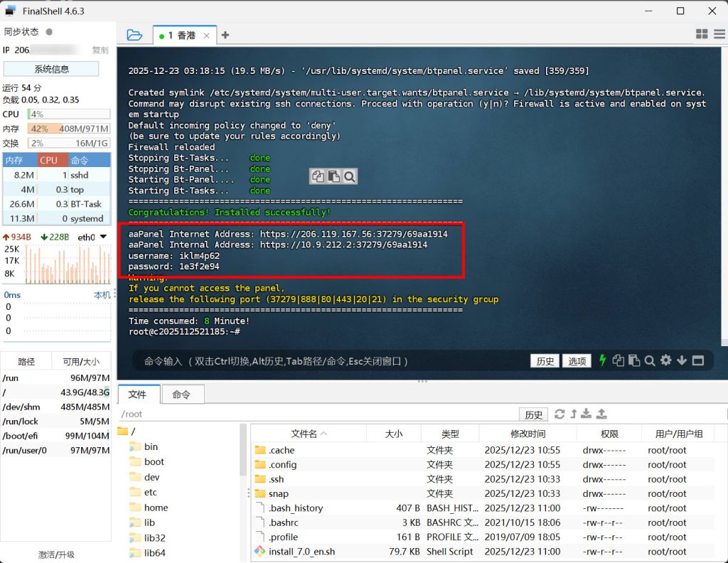Click search magnifier icon in command bar

point(650,360)
